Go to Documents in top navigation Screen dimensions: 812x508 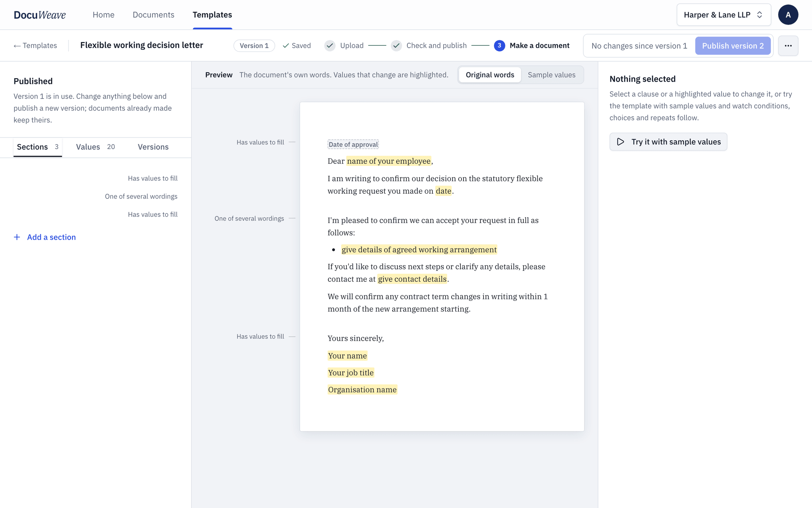pos(153,15)
